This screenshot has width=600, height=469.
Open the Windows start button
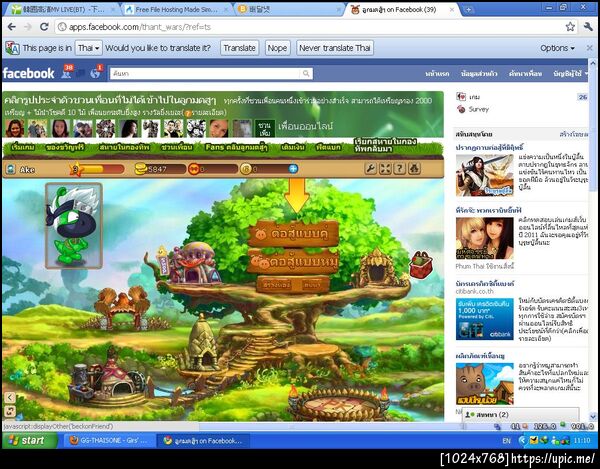tap(30, 440)
